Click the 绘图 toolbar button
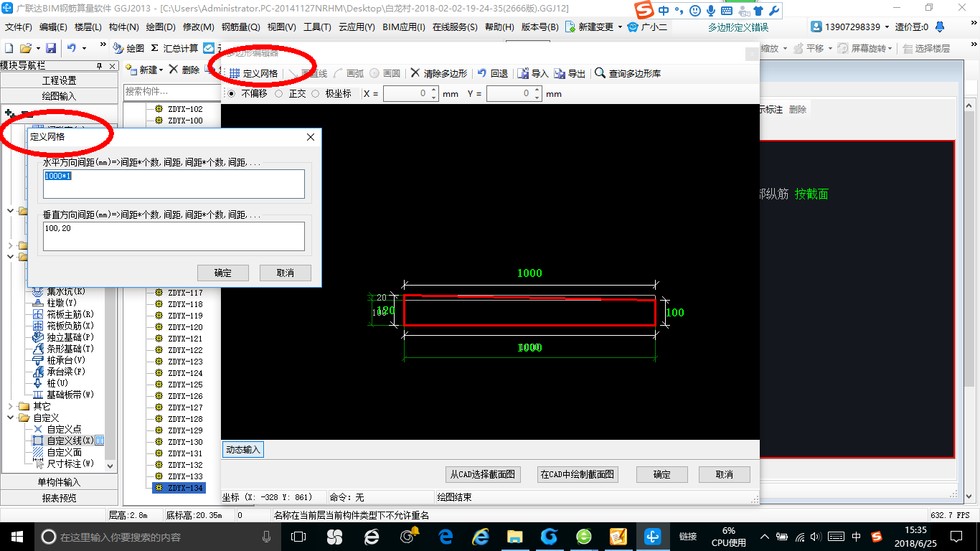The image size is (980, 551). point(128,48)
